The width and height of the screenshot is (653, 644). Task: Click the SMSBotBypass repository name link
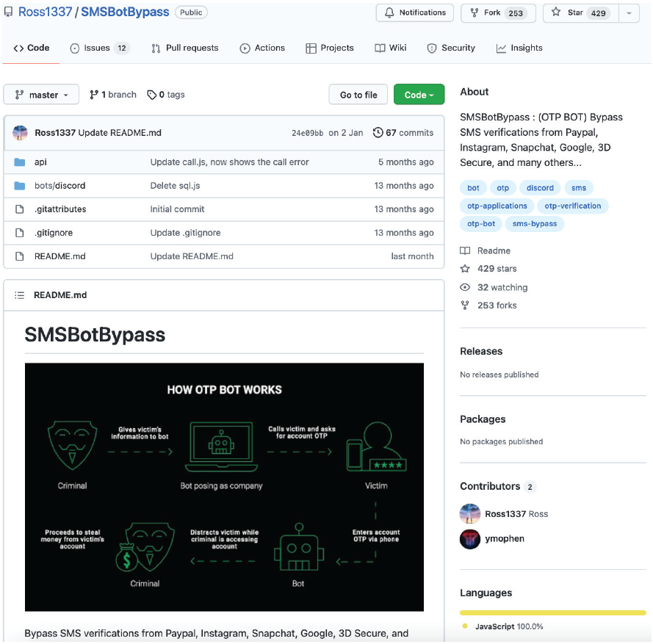[x=125, y=12]
